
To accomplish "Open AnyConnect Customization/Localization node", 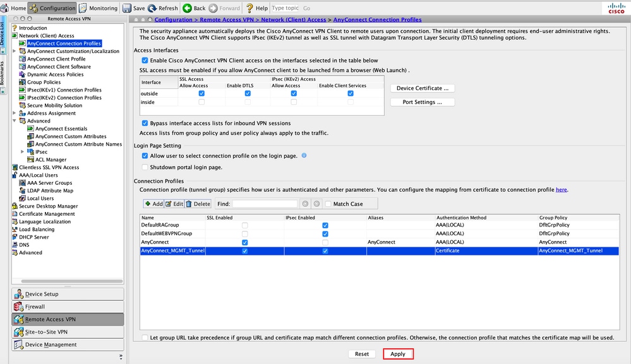I will point(73,51).
